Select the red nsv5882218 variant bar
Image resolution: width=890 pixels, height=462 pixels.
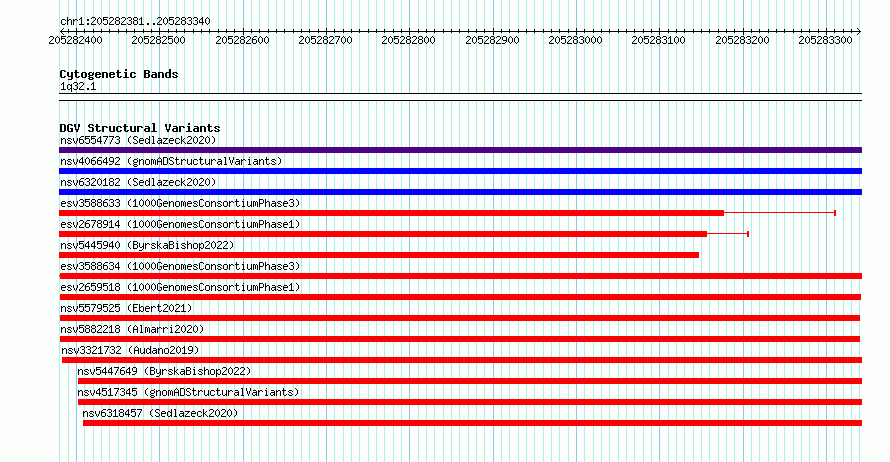pos(459,339)
